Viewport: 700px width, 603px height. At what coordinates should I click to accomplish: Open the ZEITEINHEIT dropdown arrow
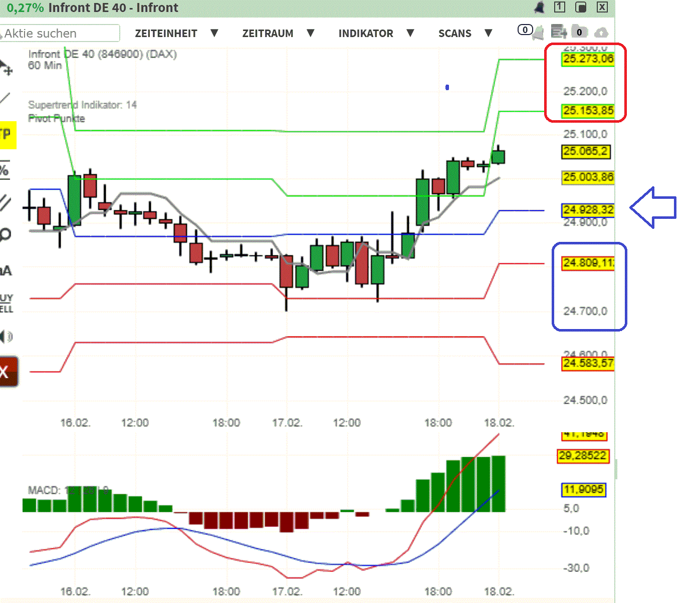pyautogui.click(x=214, y=33)
